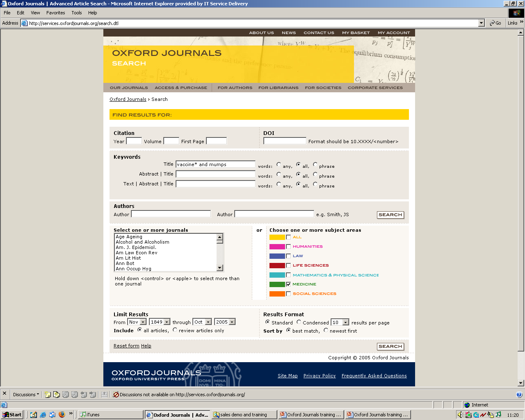The height and width of the screenshot is (420, 525).
Task: Click the Expand all Discussions icon
Action: pyautogui.click(x=66, y=395)
